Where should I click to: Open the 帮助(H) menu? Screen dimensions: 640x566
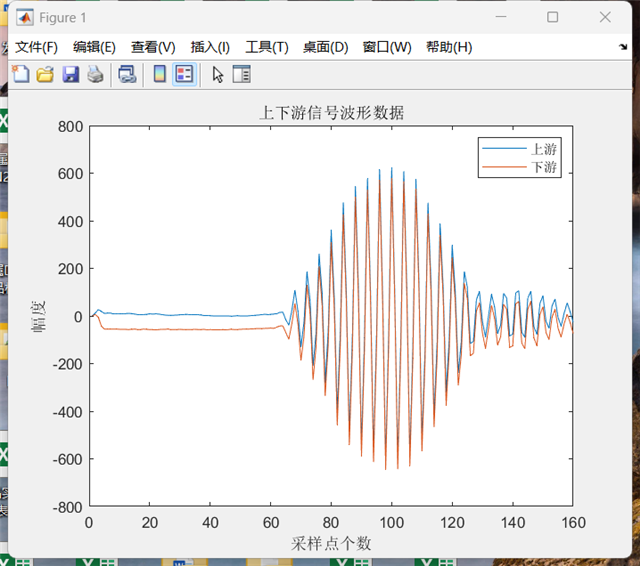tap(449, 47)
